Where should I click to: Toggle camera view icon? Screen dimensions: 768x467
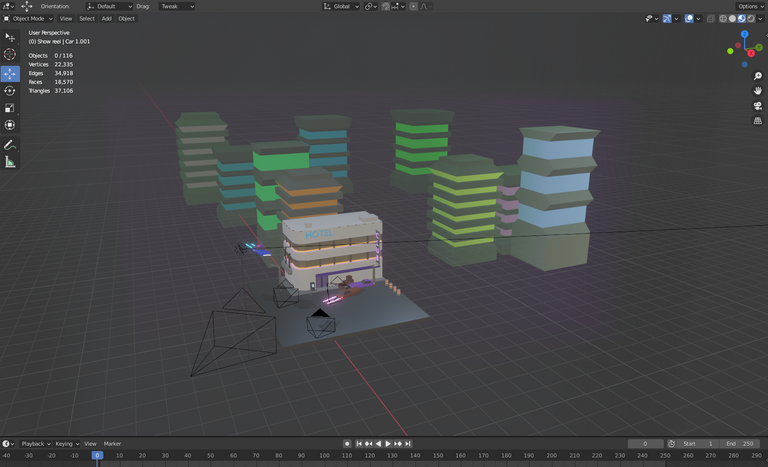(x=758, y=106)
